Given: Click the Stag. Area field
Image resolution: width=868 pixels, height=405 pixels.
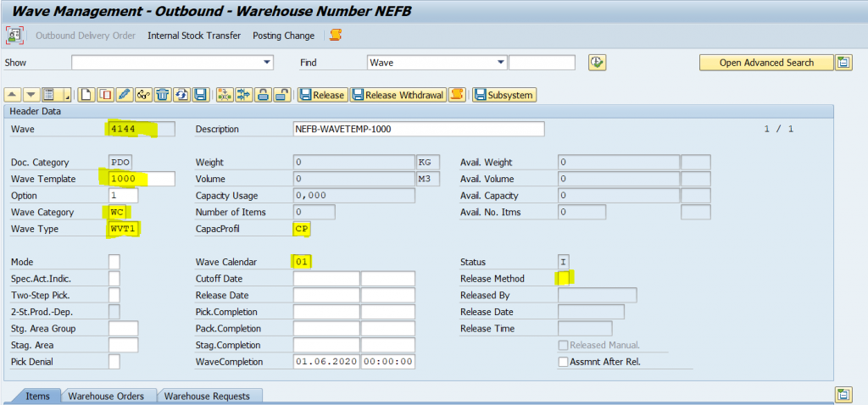Looking at the screenshot, I should click(x=124, y=345).
